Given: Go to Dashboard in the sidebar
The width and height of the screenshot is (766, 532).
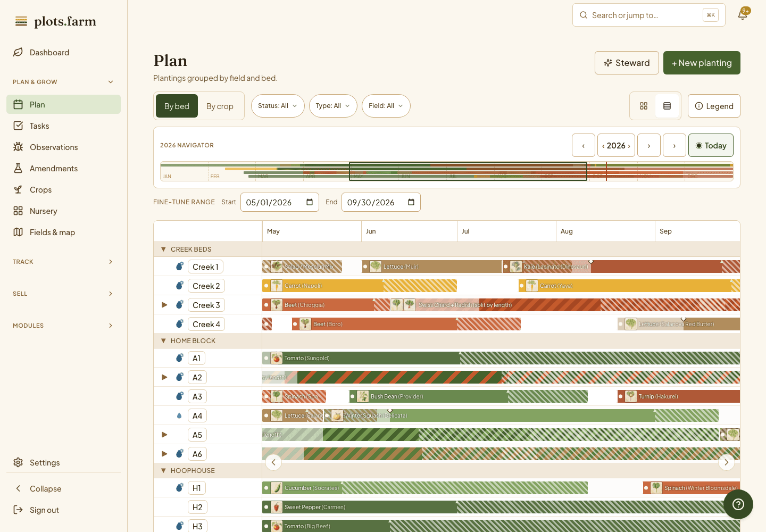Looking at the screenshot, I should pyautogui.click(x=63, y=52).
